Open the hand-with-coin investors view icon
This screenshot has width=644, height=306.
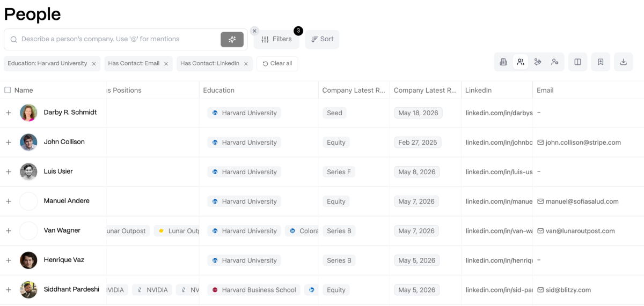[538, 62]
